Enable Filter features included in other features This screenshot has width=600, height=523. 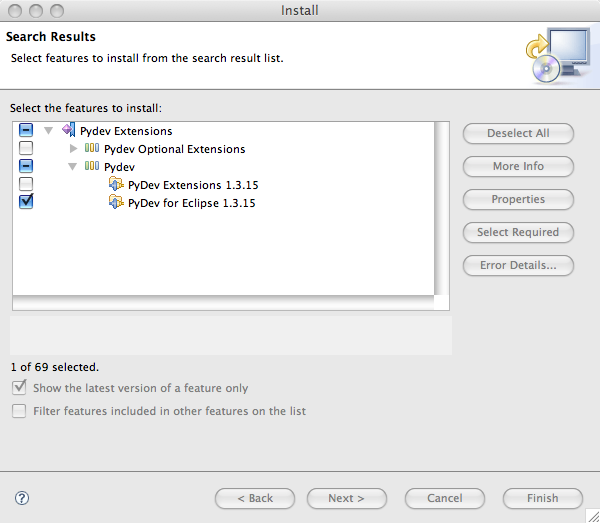pyautogui.click(x=19, y=411)
